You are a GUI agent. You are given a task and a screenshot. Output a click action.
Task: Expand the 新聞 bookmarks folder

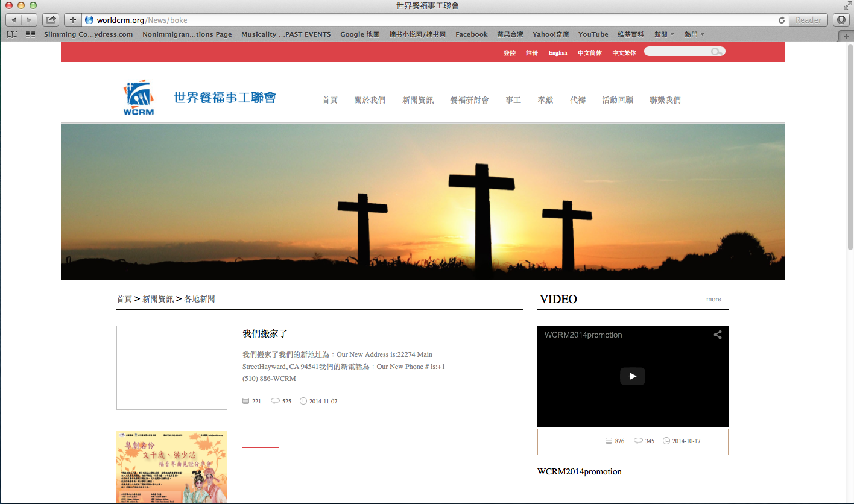[664, 34]
